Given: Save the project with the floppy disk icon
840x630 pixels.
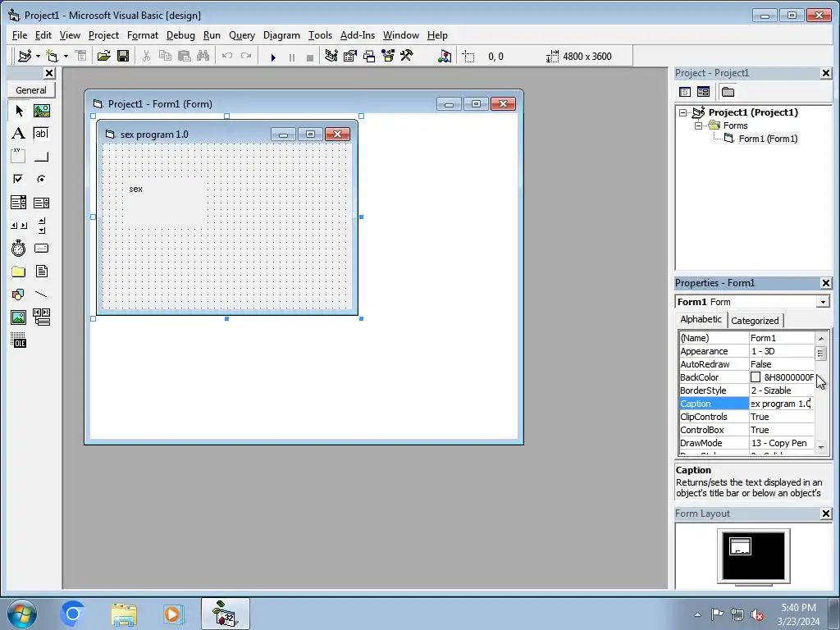Looking at the screenshot, I should (123, 57).
